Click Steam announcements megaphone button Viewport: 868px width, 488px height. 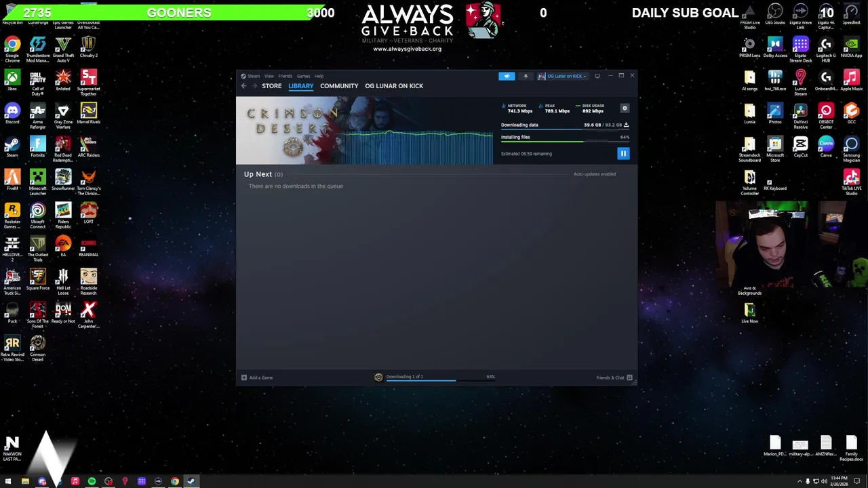pyautogui.click(x=507, y=76)
